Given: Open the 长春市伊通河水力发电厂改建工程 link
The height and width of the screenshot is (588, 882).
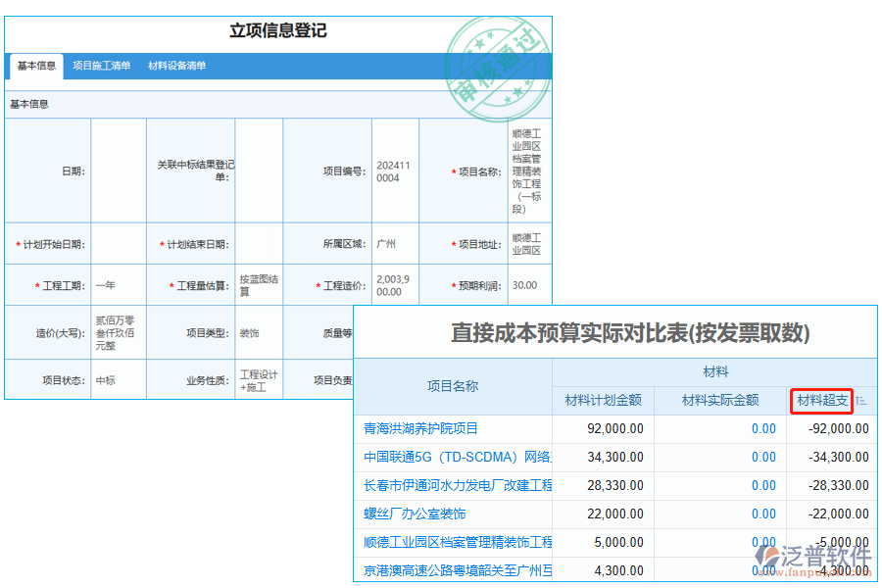Looking at the screenshot, I should coord(456,485).
